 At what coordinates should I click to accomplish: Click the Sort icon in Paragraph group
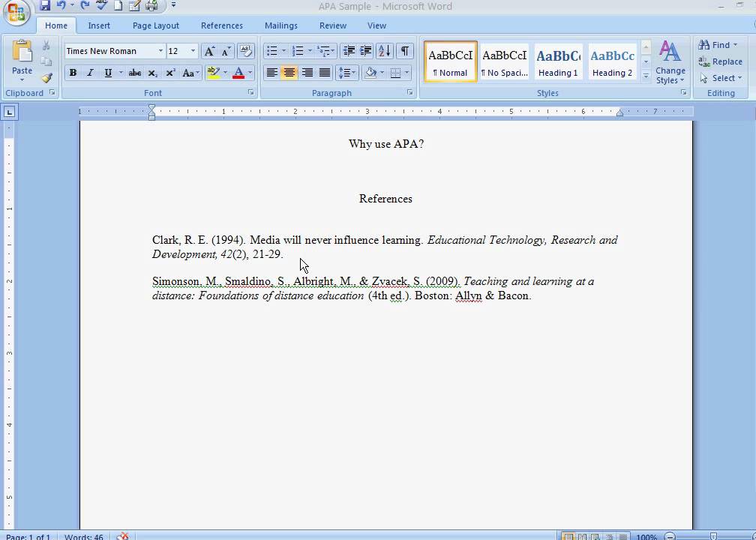pos(384,51)
